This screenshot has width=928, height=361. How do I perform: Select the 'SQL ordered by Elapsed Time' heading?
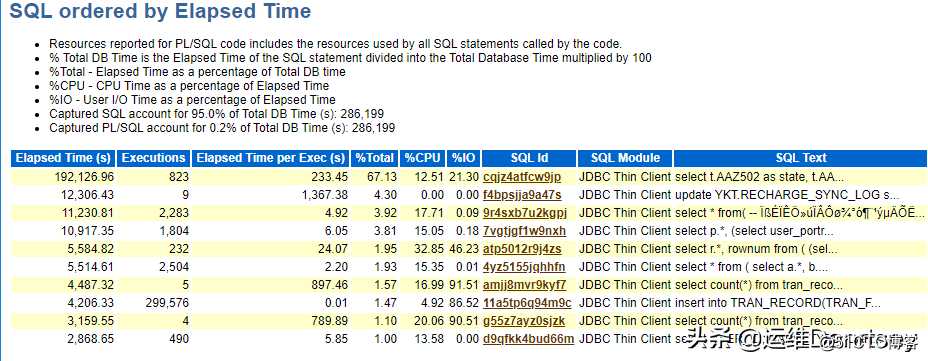click(160, 11)
